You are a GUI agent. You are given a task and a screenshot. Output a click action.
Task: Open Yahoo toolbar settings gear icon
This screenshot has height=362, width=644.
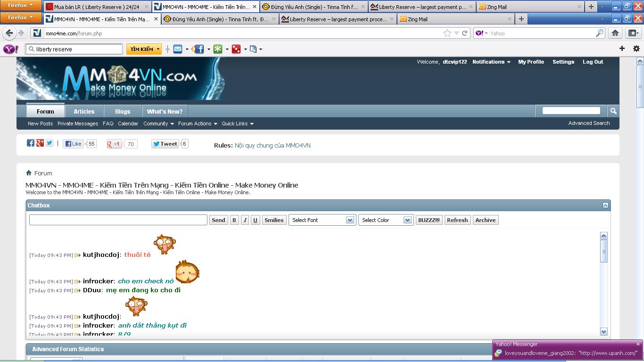pyautogui.click(x=636, y=49)
